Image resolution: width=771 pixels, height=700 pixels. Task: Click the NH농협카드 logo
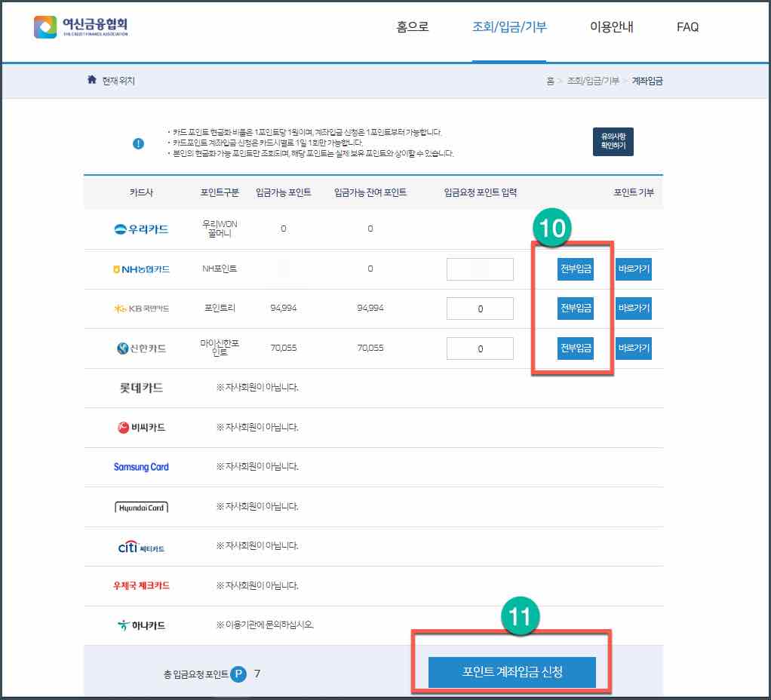[x=141, y=269]
